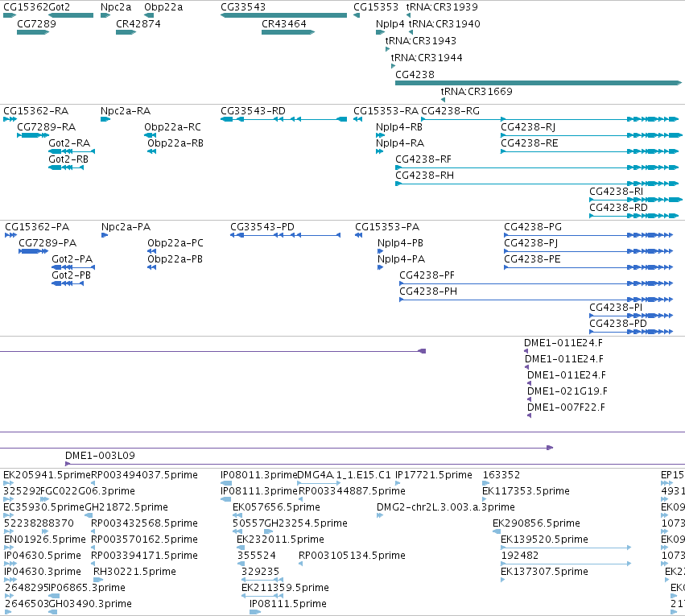685x616 pixels.
Task: Select the IP08011.3prime EST label
Action: pos(259,475)
